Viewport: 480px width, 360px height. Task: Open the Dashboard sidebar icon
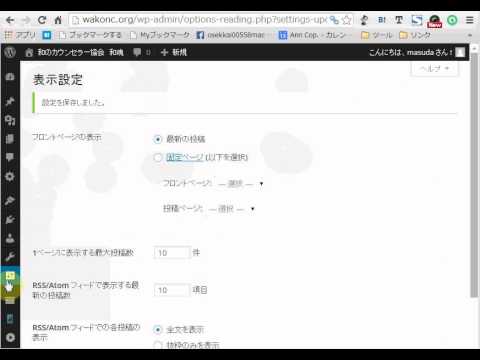(10, 77)
